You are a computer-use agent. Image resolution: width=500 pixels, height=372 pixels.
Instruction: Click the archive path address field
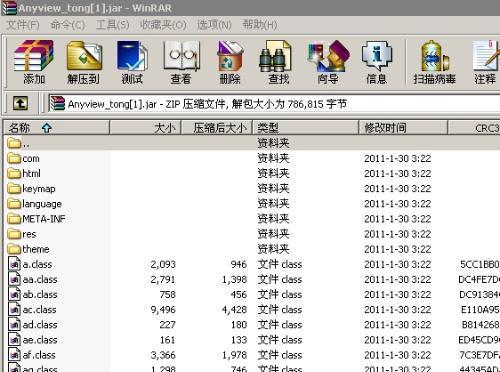[x=274, y=104]
